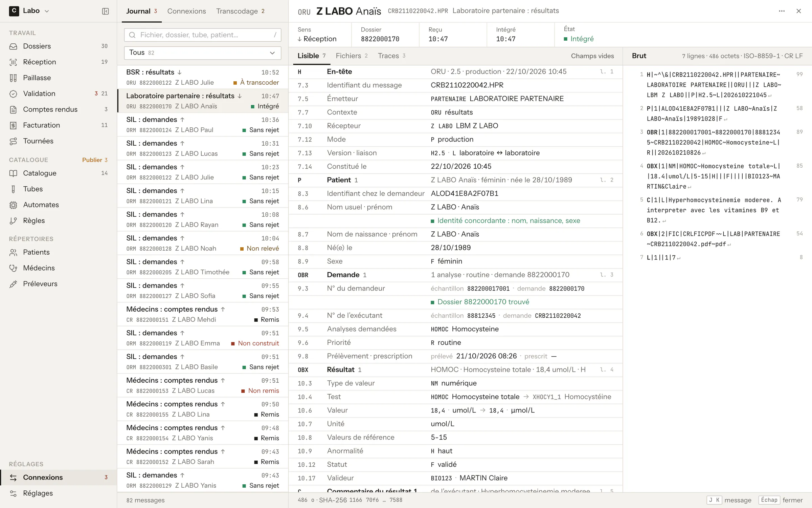
Task: Collapse the Demande 1 segment section
Action: pyautogui.click(x=455, y=275)
